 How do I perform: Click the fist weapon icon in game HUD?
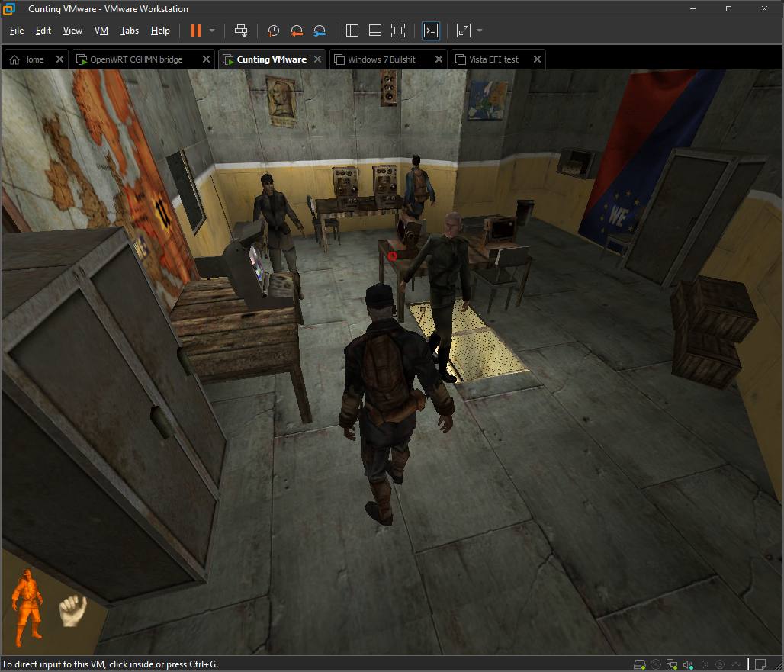point(73,610)
